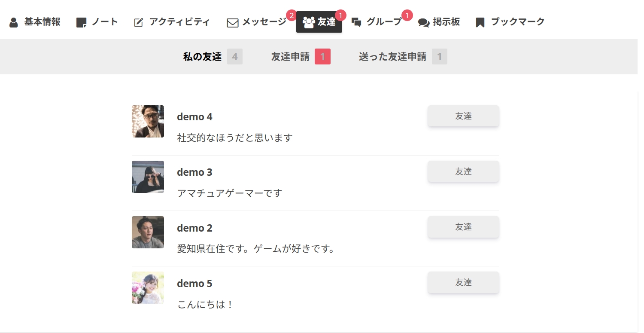Click the chat bubbles icon for グループ
Image resolution: width=644 pixels, height=333 pixels.
pos(356,22)
